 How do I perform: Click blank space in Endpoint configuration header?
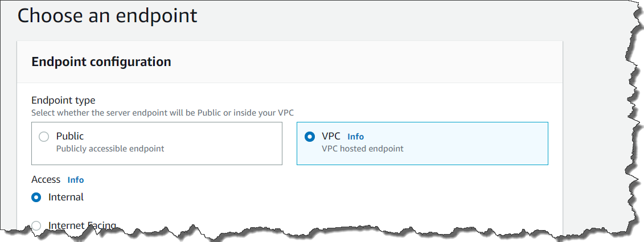tap(370, 61)
